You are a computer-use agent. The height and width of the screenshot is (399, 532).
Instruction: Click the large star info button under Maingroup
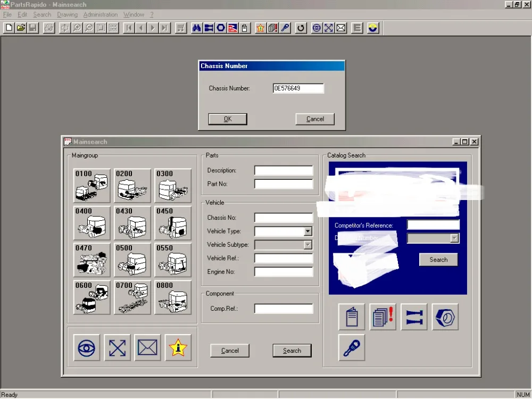click(178, 348)
